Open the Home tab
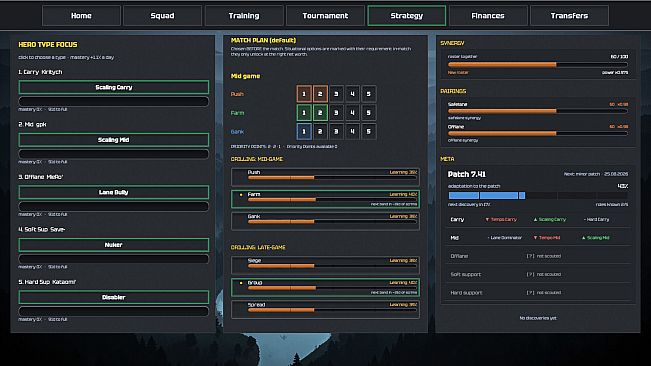This screenshot has width=651, height=366. pos(81,16)
